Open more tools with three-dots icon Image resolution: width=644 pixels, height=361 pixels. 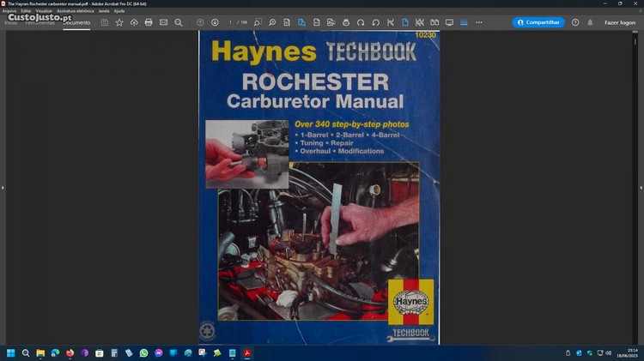click(478, 22)
